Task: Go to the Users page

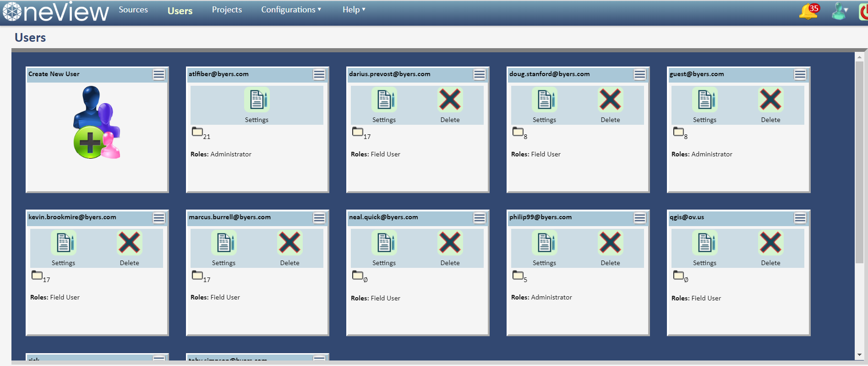Action: pos(180,11)
